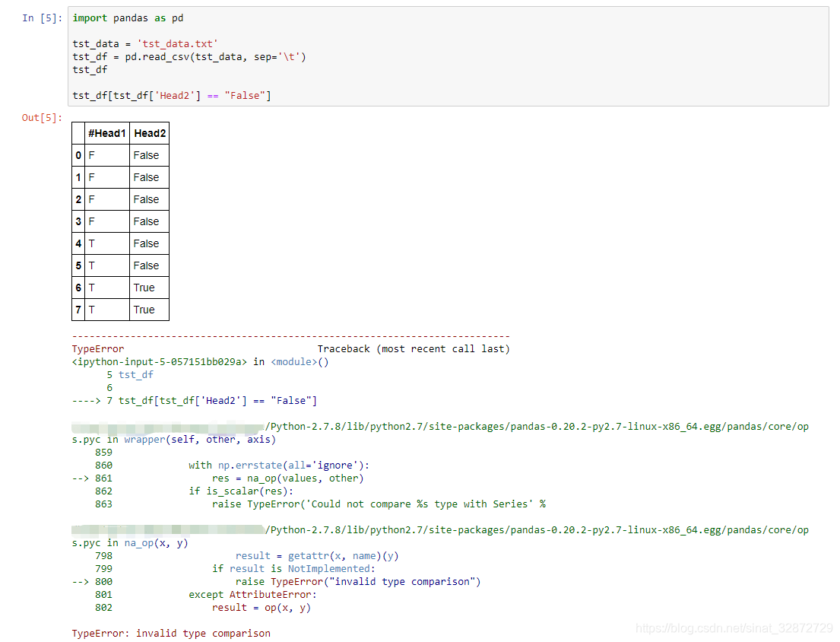The image size is (840, 642).
Task: Click the Head2 column header
Action: [149, 132]
